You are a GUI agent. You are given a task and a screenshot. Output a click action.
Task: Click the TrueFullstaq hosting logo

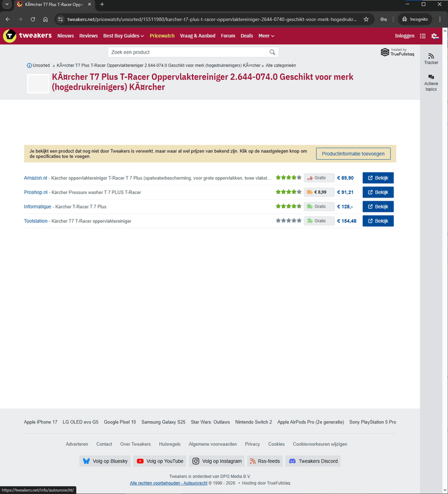click(x=397, y=52)
